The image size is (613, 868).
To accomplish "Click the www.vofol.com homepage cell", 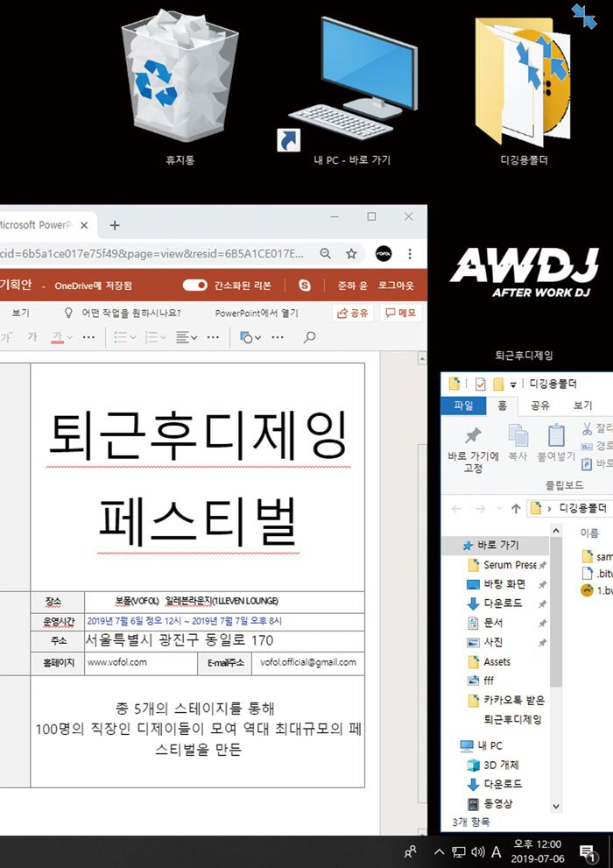I will pos(140,663).
